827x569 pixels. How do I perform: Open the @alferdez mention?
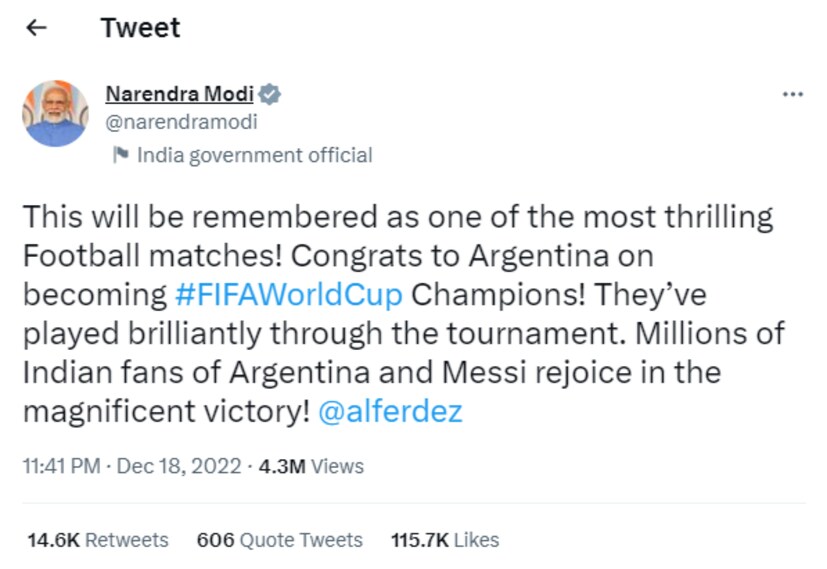390,411
